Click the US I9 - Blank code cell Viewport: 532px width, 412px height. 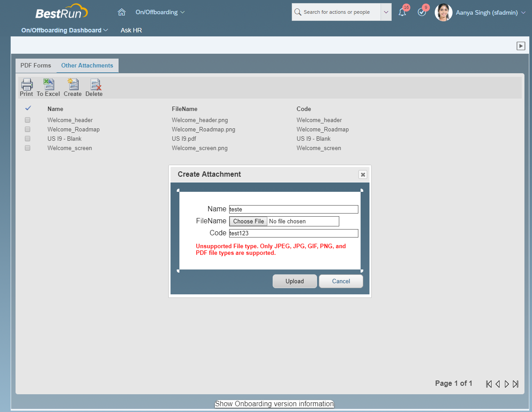pyautogui.click(x=314, y=139)
